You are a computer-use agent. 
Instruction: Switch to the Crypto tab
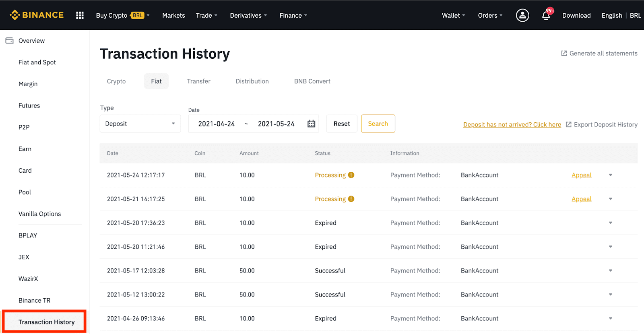(x=116, y=81)
